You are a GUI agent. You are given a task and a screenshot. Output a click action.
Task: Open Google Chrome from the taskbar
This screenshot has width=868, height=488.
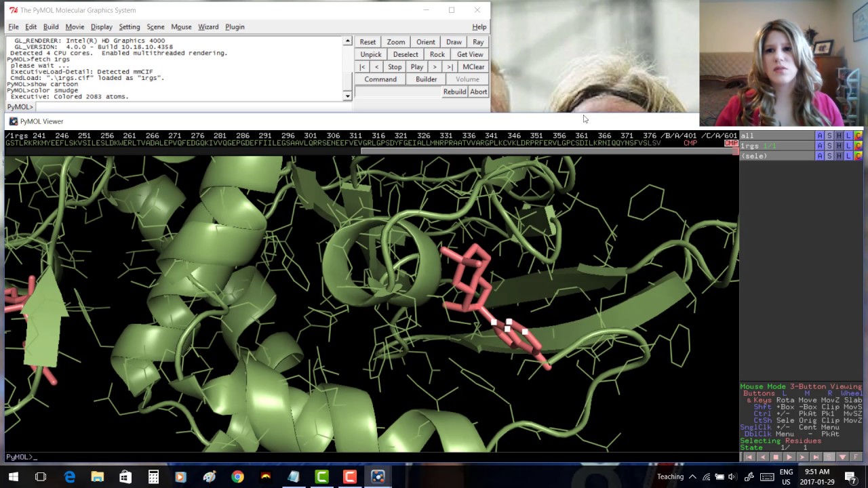pyautogui.click(x=237, y=476)
